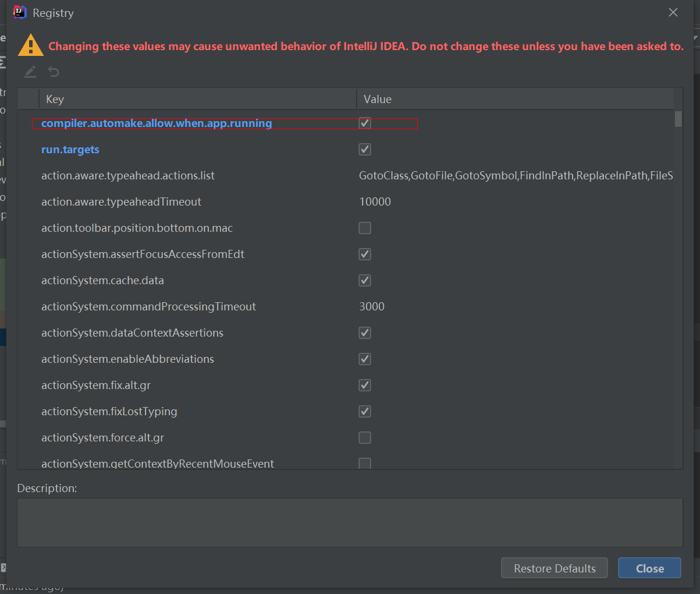Toggle compiler.automake.allow.when.app.running checkbox
Image resolution: width=700 pixels, height=594 pixels.
pos(365,123)
